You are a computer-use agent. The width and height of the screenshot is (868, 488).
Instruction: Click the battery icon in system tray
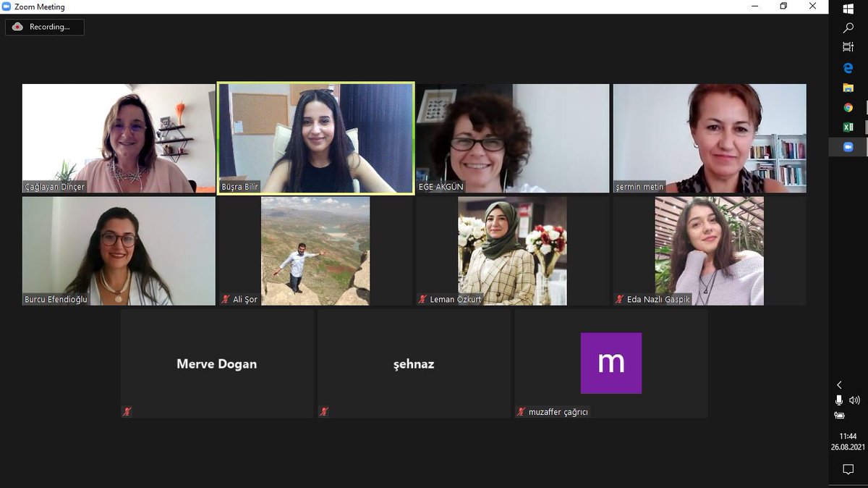pos(839,416)
